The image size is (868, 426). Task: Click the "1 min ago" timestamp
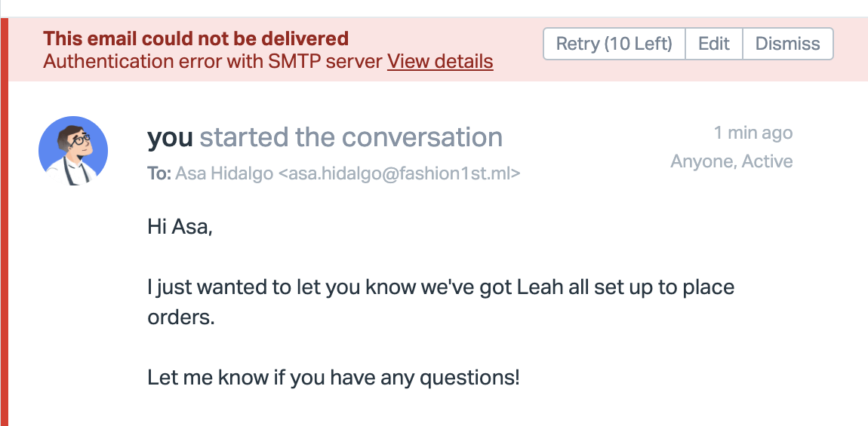[753, 133]
